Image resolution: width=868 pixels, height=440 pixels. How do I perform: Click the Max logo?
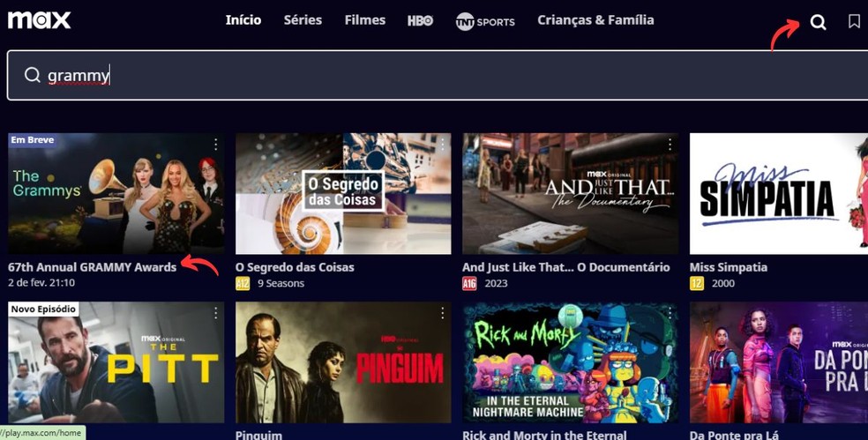40,20
